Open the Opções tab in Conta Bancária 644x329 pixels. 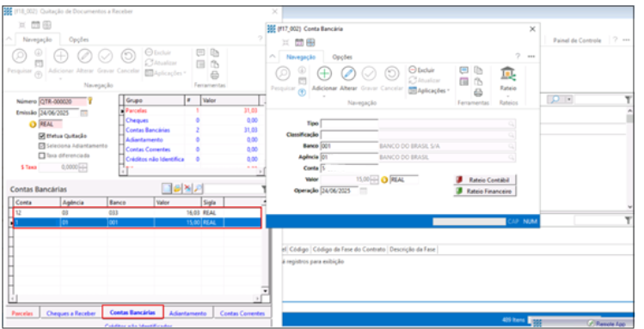point(342,57)
